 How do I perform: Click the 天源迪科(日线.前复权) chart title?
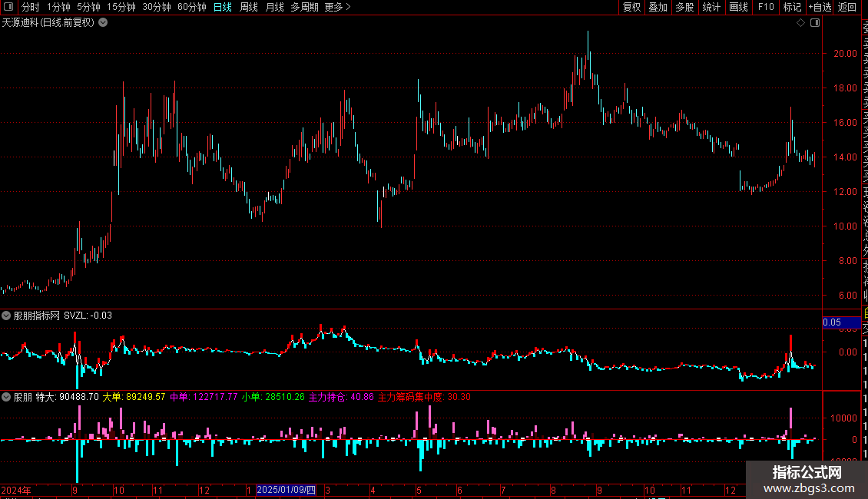pyautogui.click(x=48, y=23)
